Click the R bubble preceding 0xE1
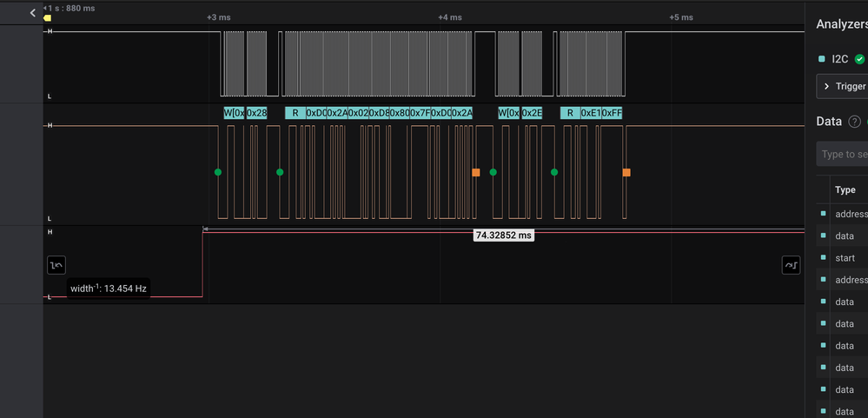 point(570,113)
